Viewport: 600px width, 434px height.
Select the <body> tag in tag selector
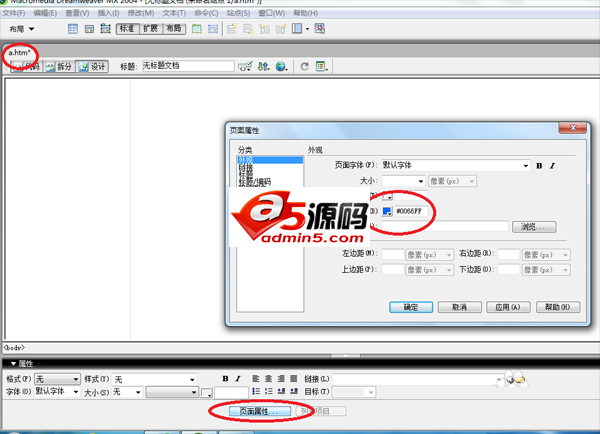coord(14,348)
